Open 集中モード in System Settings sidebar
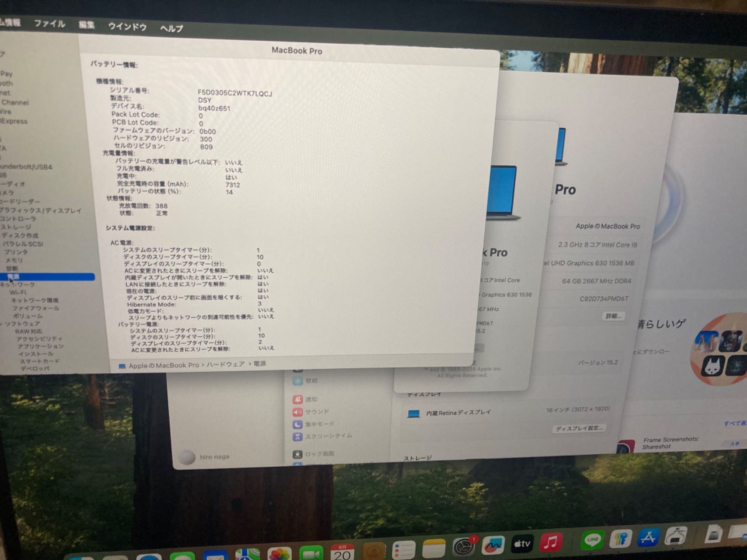This screenshot has width=747, height=560. coord(314,424)
